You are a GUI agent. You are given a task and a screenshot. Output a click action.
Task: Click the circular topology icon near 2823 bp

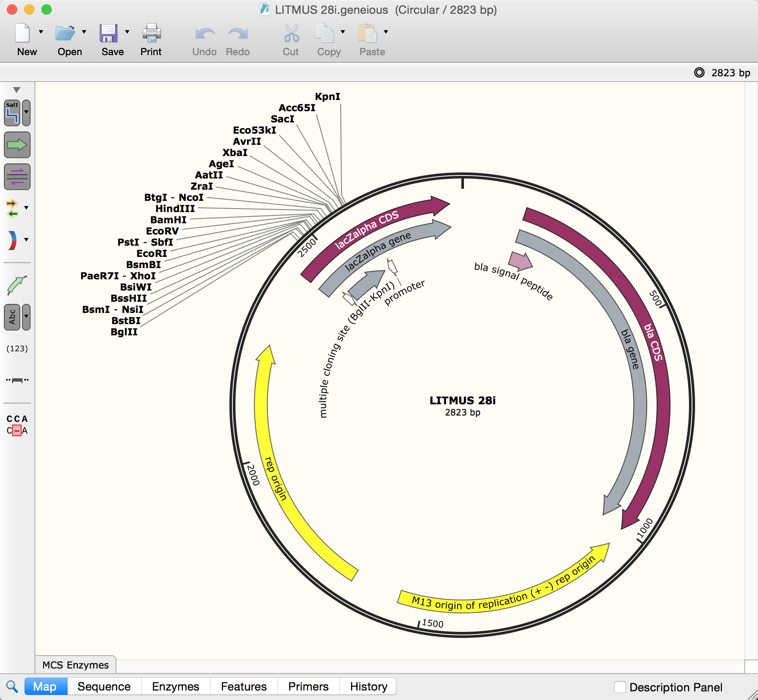tap(699, 72)
